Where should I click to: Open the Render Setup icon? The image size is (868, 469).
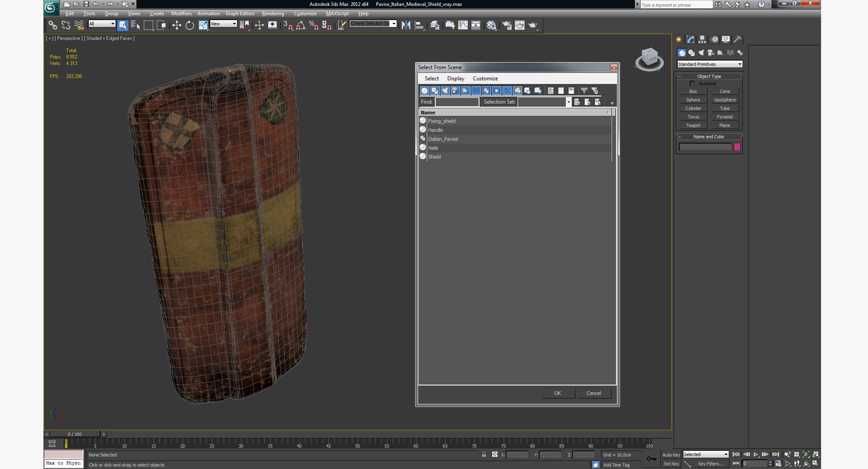pos(507,25)
